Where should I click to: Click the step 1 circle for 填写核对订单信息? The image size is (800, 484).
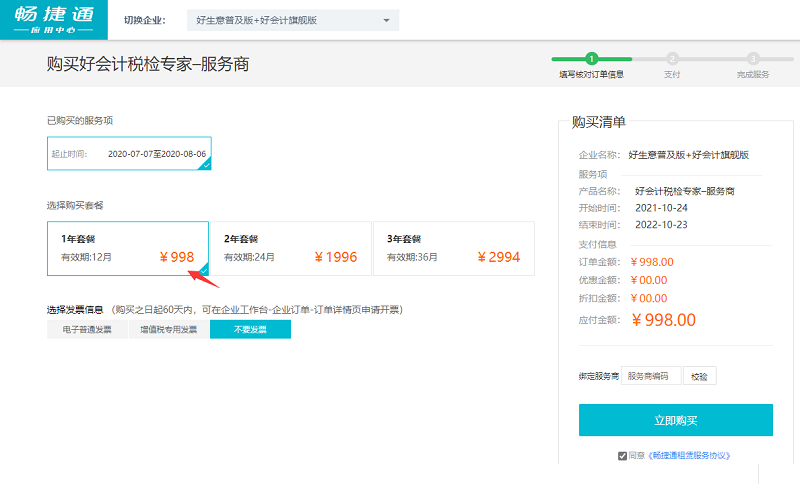pos(592,59)
